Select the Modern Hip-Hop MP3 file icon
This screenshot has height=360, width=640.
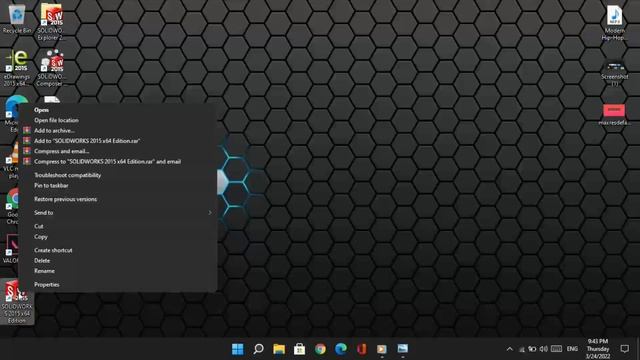coord(614,22)
